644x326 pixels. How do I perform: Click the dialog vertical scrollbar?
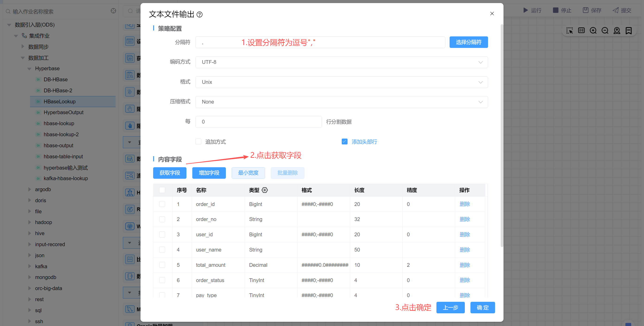(501, 135)
